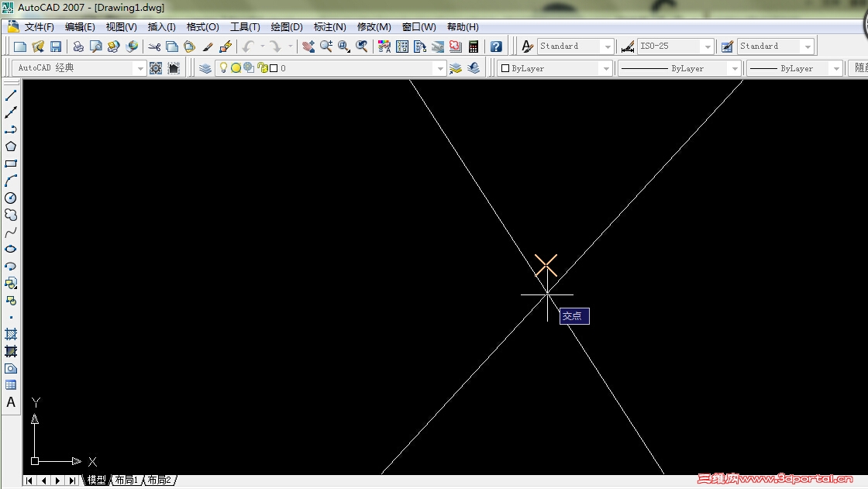Open the Help question mark icon
The width and height of the screenshot is (868, 489).
496,46
